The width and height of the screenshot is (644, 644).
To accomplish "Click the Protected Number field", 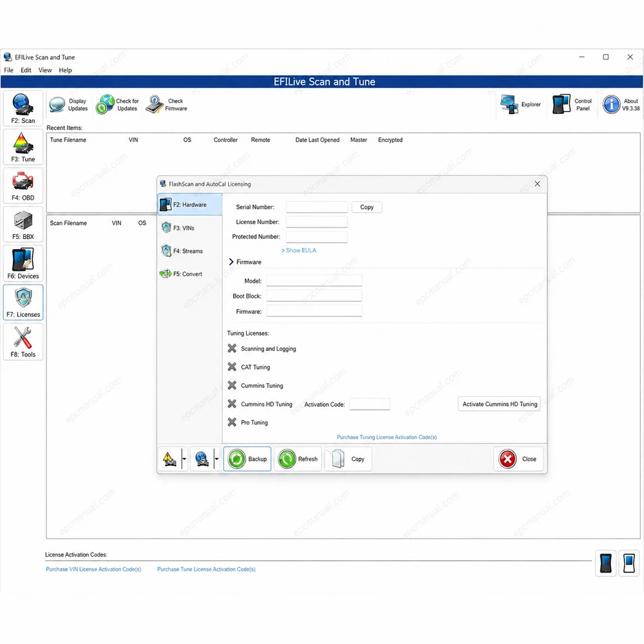I will pyautogui.click(x=317, y=236).
